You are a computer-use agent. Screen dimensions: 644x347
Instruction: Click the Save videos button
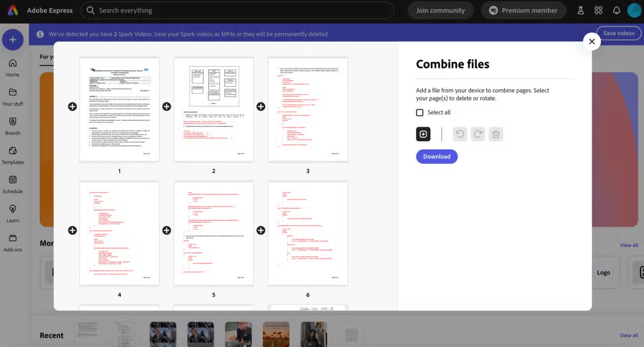[x=619, y=33]
